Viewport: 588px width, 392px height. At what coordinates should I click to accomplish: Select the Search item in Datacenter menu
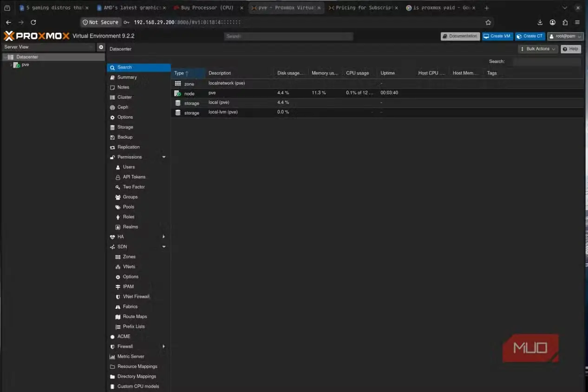point(139,67)
